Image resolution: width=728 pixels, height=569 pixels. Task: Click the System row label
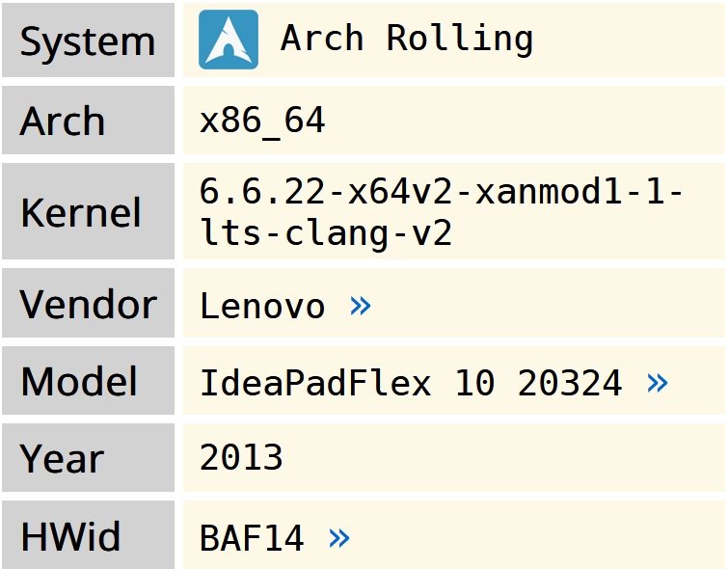[88, 41]
